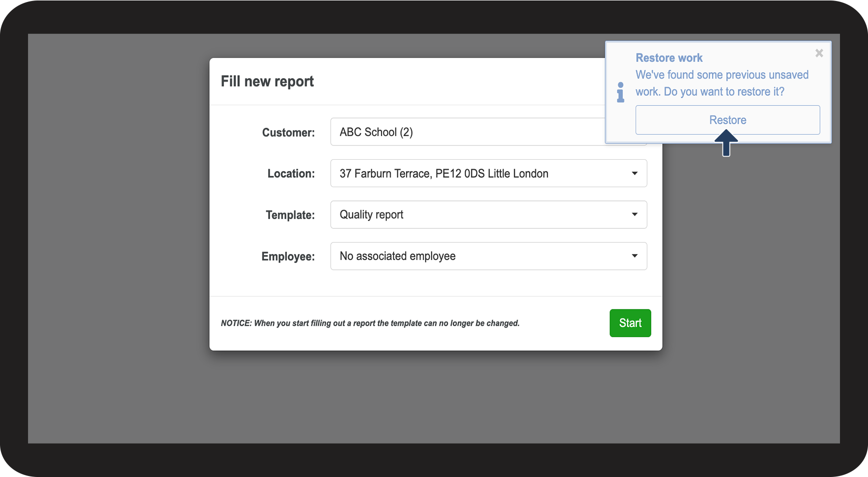Click the Template dropdown caret arrow
Image resolution: width=868 pixels, height=477 pixels.
point(634,215)
